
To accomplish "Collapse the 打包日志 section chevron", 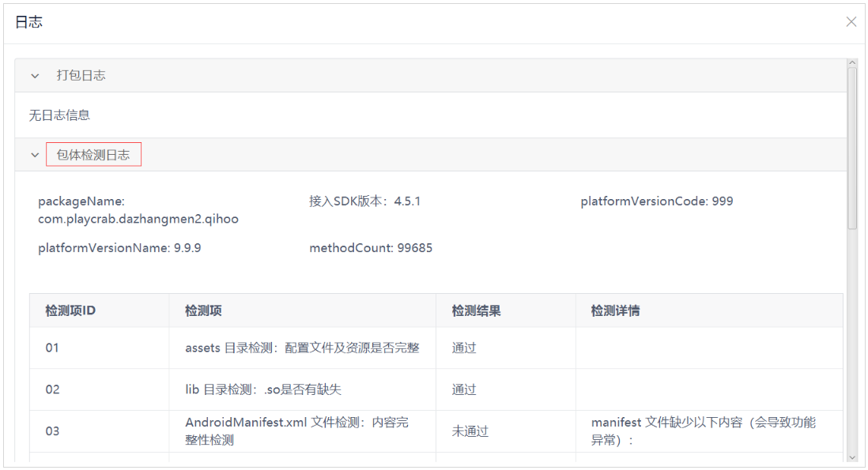I will pyautogui.click(x=35, y=76).
